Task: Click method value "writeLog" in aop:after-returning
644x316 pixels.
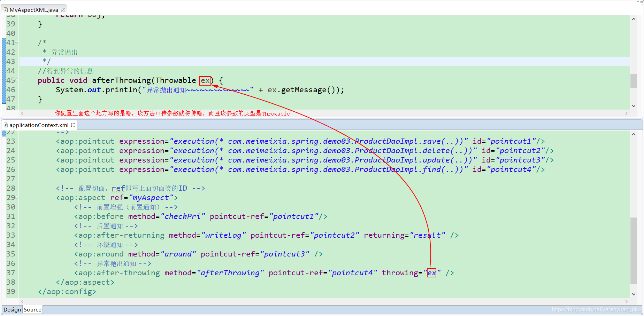Action: 223,235
